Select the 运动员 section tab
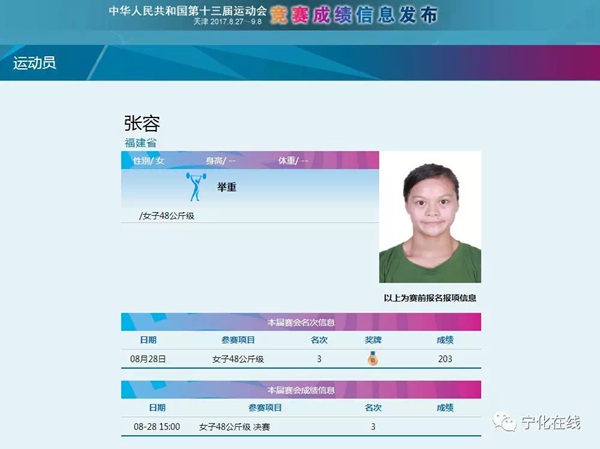This screenshot has height=449, width=600. click(x=34, y=63)
